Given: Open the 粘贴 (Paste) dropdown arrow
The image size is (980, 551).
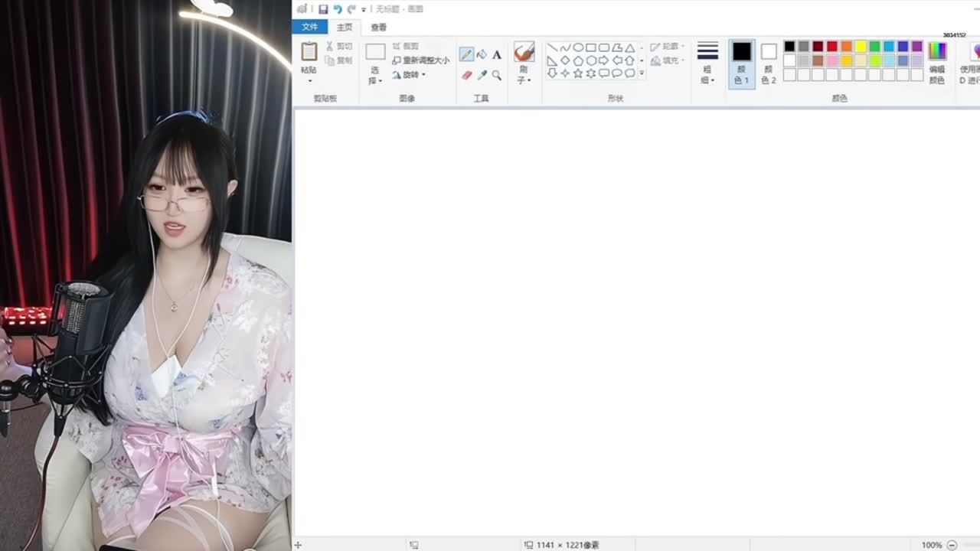Looking at the screenshot, I should point(309,81).
